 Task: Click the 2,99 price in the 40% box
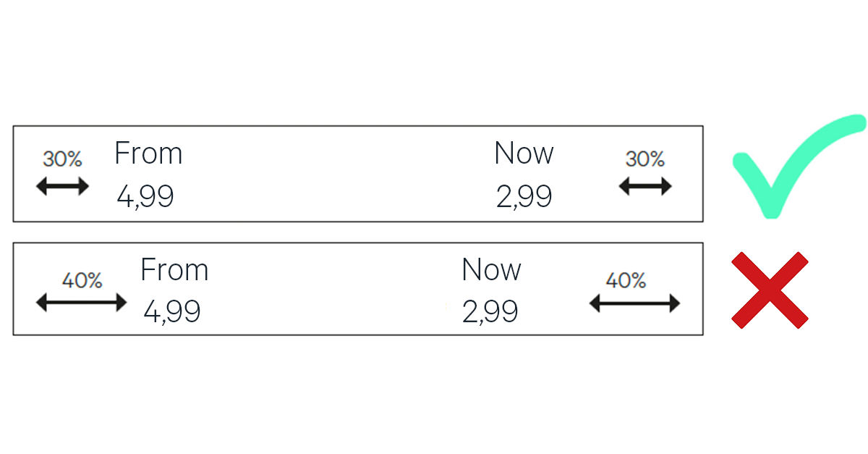[490, 312]
